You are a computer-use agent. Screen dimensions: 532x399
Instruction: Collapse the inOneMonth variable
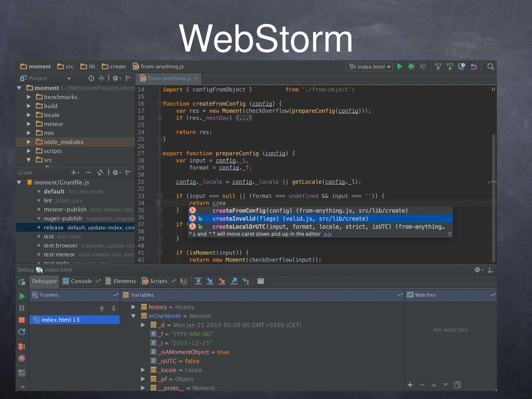(x=134, y=316)
